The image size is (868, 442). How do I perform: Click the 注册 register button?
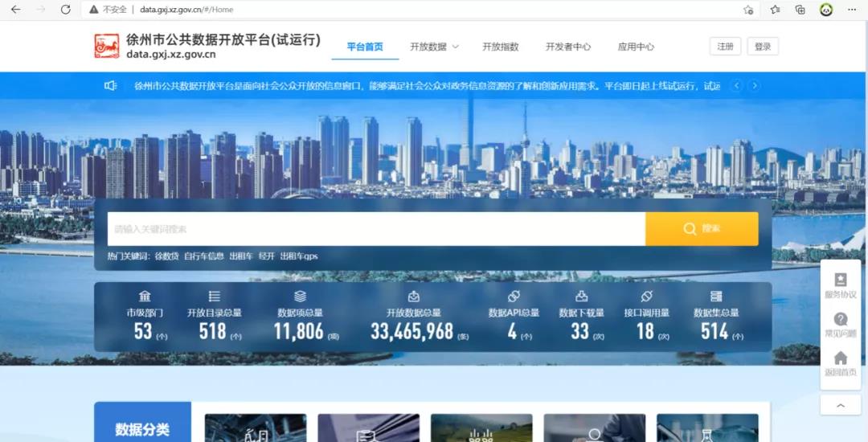pos(725,47)
